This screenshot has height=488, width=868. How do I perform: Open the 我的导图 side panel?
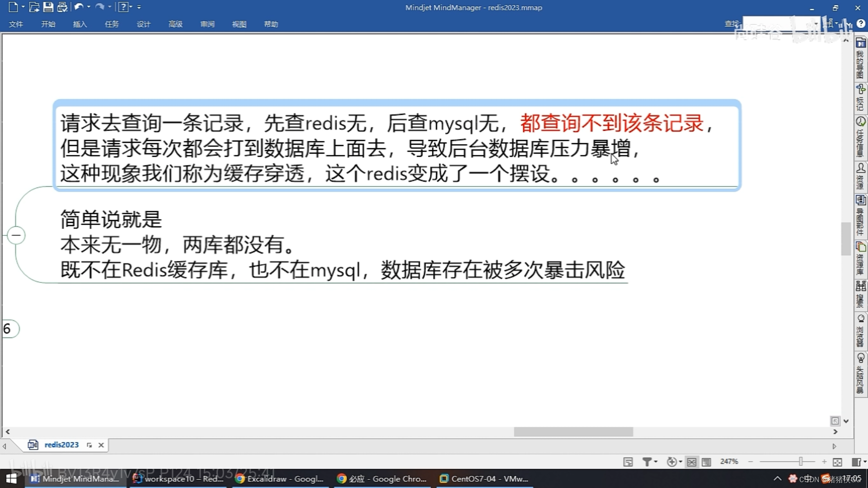[x=860, y=59]
